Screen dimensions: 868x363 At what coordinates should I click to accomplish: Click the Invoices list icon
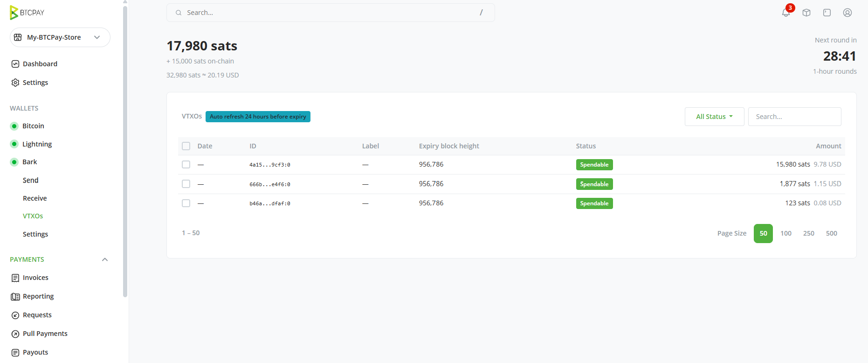(15, 278)
